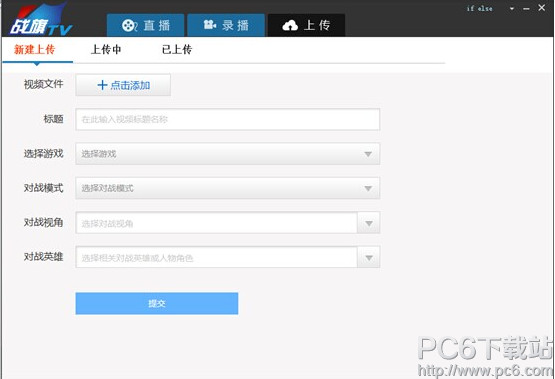Screen dimensions: 555x379
Task: Open the 新建上传 sub-tab
Action: pos(35,50)
